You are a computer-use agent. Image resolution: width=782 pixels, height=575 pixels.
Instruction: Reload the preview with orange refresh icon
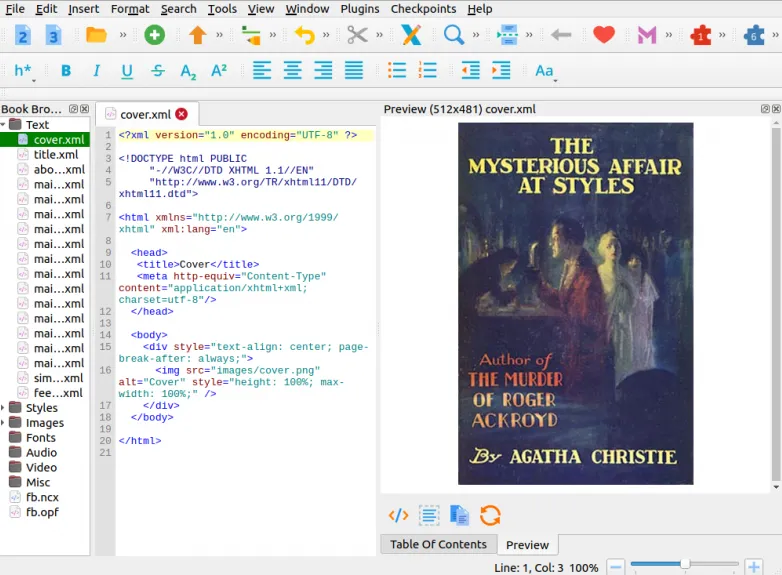(490, 515)
